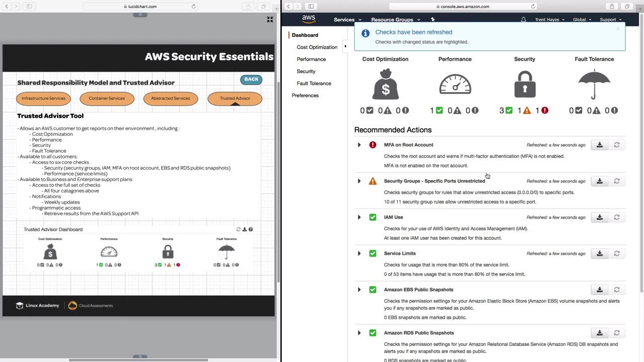Download the MFA on Root Account report
Viewport: 644px width, 362px height.
point(599,145)
